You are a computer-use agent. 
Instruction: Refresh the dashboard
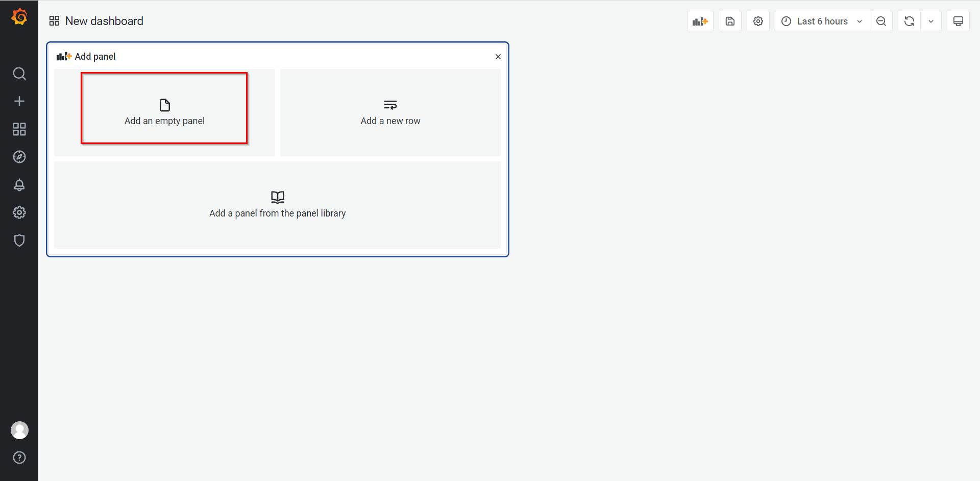click(x=909, y=21)
